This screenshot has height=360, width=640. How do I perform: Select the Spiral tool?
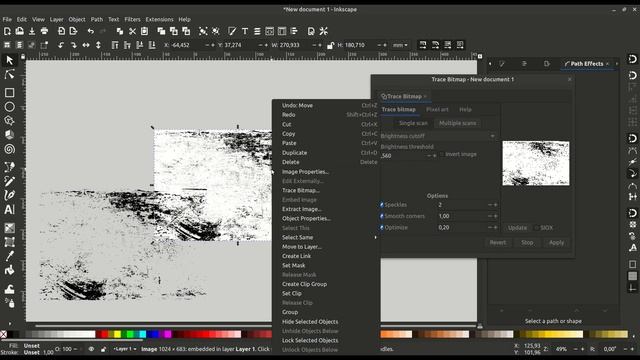[x=9, y=149]
